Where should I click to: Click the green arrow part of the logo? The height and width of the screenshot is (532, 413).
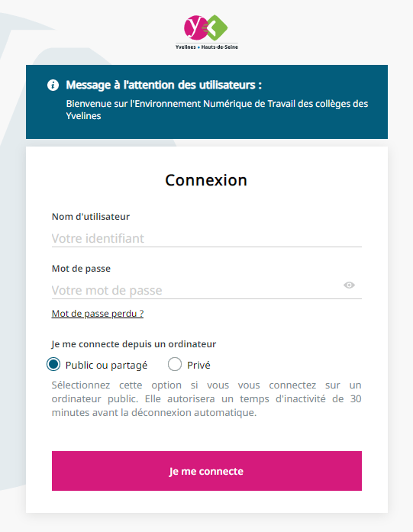218,27
